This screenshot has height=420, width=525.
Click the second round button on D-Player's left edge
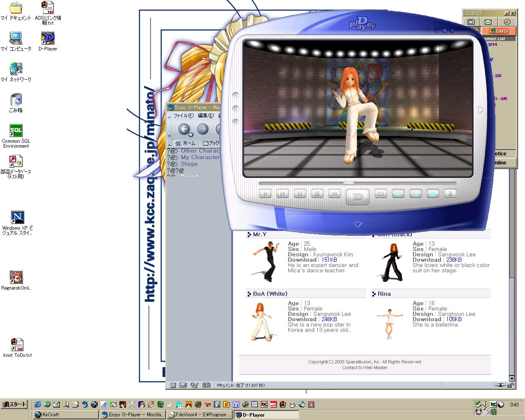[x=235, y=109]
